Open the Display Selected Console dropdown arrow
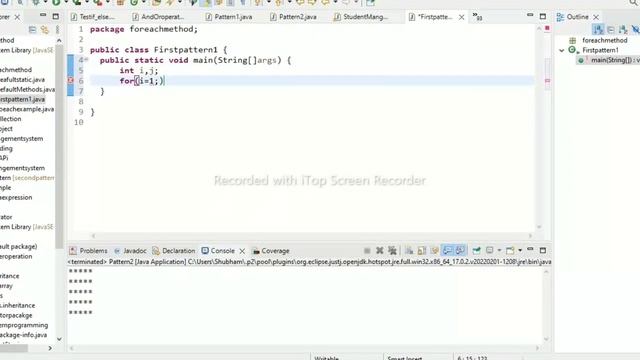 point(499,251)
